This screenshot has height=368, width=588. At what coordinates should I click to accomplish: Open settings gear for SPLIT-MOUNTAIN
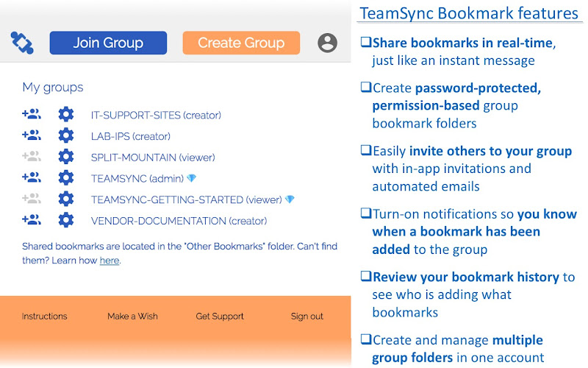(x=66, y=156)
